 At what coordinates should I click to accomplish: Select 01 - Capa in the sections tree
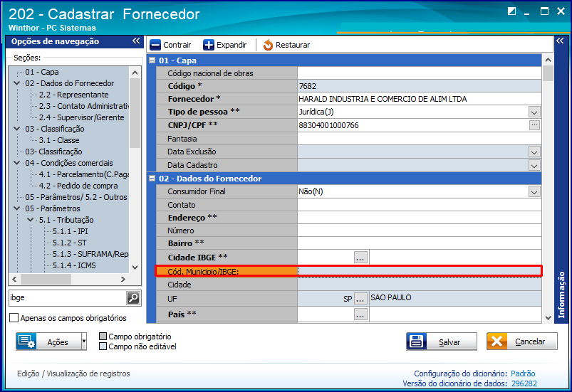41,72
